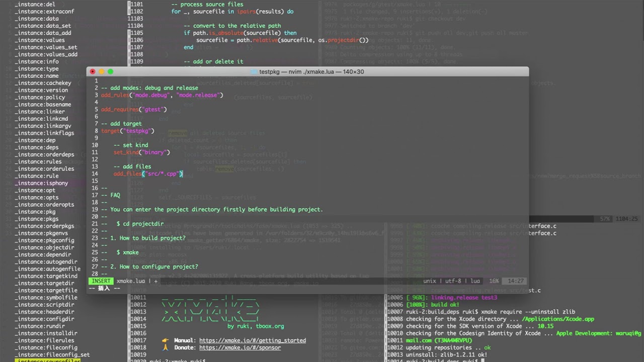Zoom the testpkg nvim window with green button
The width and height of the screenshot is (644, 362).
click(x=111, y=72)
